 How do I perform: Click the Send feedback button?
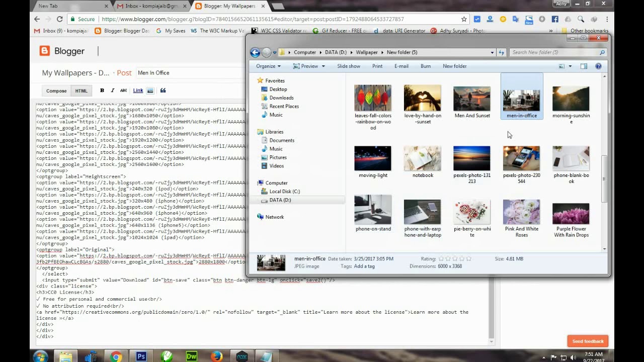click(x=588, y=341)
